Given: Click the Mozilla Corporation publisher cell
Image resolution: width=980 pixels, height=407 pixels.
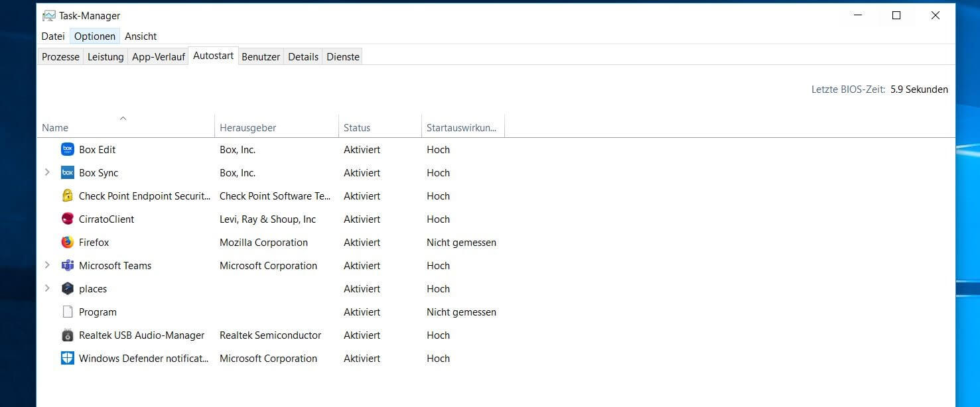Looking at the screenshot, I should click(x=263, y=242).
